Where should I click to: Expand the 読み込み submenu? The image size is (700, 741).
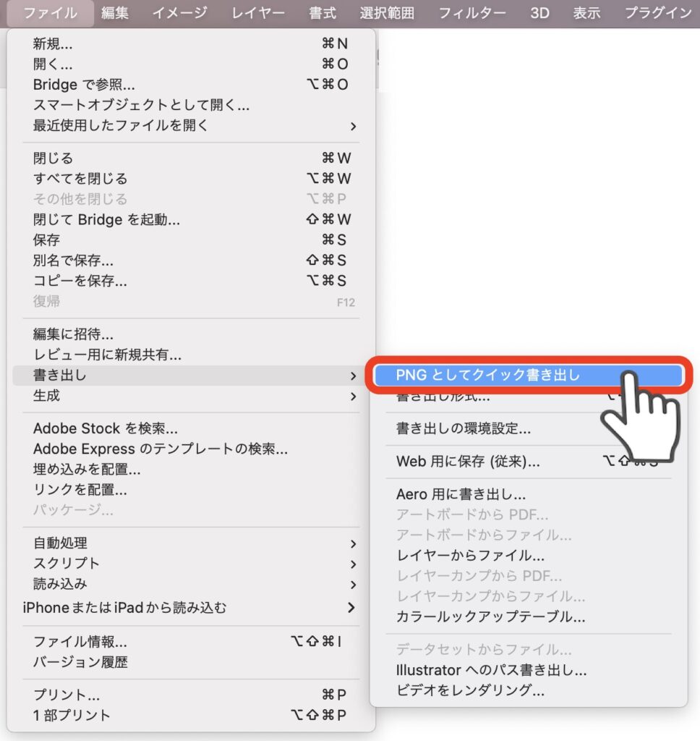60,583
